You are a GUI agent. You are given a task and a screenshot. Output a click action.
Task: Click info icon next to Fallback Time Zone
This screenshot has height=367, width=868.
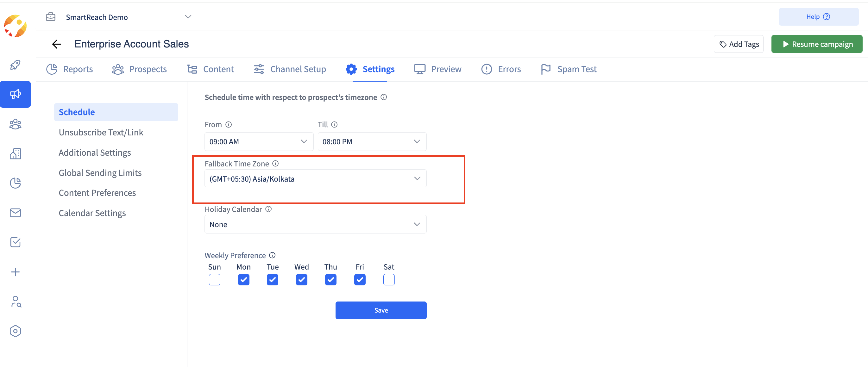click(x=275, y=164)
